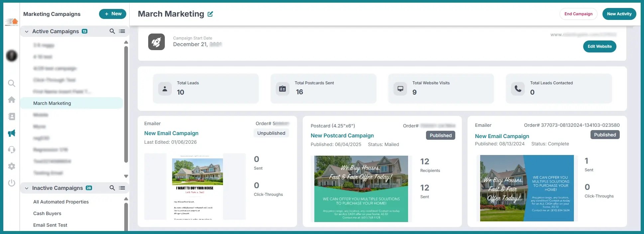Open the blue emailer preview thumbnail
644x234 pixels.
tap(527, 188)
